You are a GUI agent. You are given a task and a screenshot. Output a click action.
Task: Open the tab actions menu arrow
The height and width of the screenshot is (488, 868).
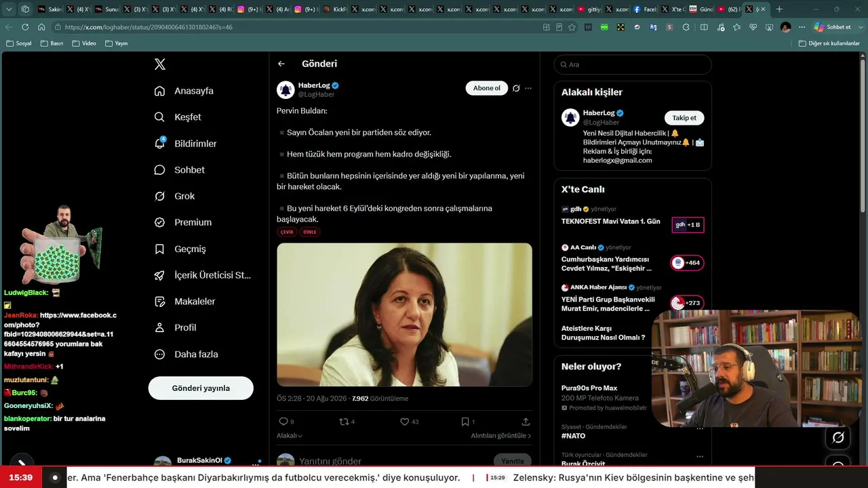9,9
